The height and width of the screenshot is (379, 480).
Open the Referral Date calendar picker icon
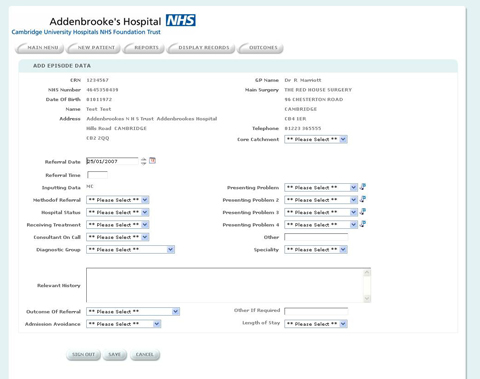(x=152, y=161)
